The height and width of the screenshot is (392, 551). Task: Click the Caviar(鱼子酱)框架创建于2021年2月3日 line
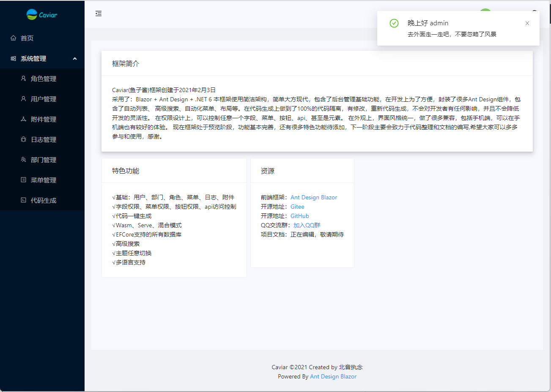(x=164, y=90)
